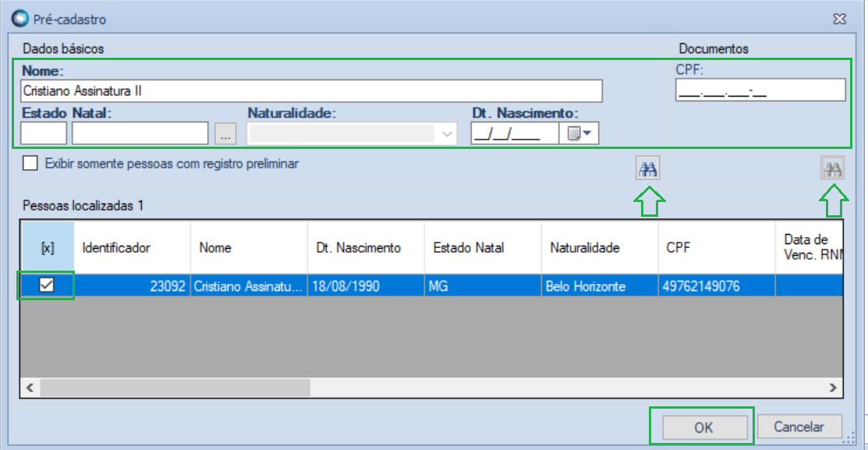The image size is (868, 450).
Task: Click the Naturalidade column header in grid
Action: 600,247
